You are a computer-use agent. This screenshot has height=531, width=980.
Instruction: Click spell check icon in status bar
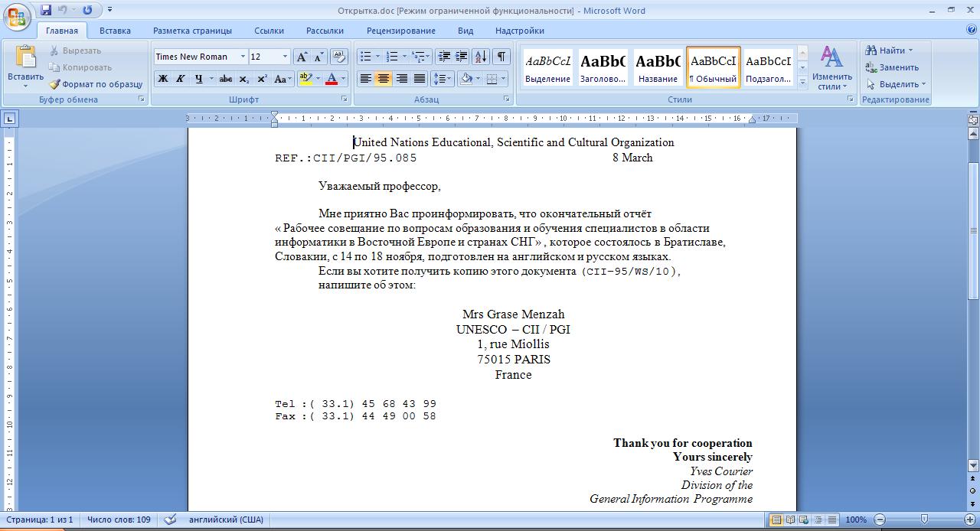171,520
